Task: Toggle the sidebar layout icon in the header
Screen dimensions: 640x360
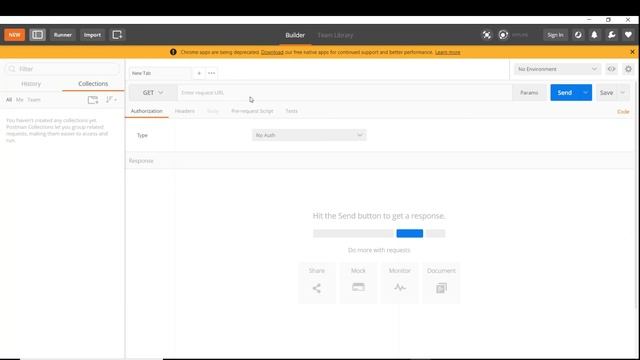Action: 37,35
